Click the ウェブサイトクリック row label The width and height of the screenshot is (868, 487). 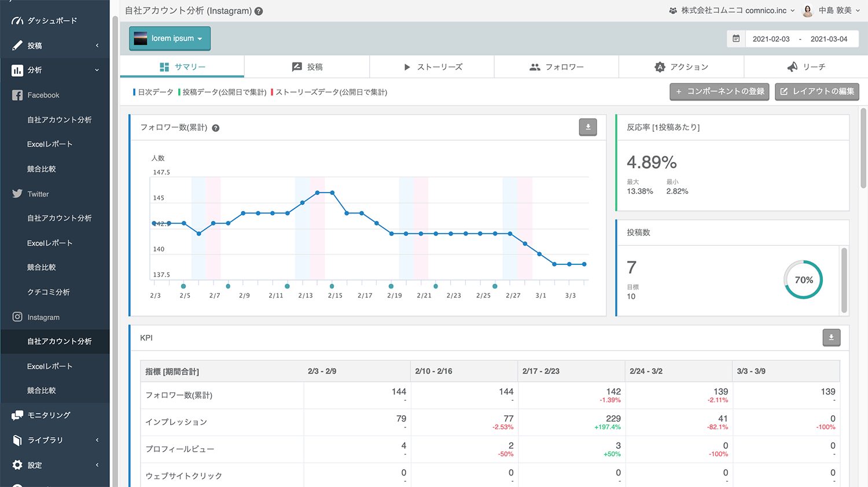pyautogui.click(x=184, y=476)
